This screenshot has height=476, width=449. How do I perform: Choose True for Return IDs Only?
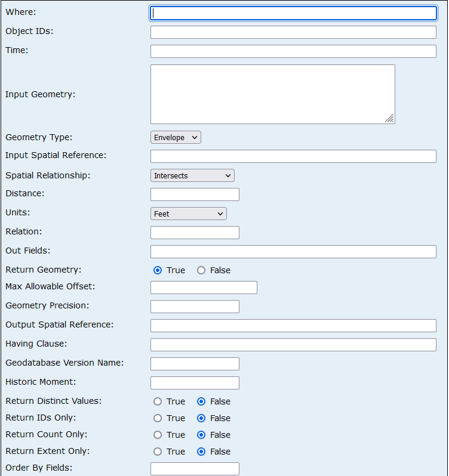click(x=158, y=418)
